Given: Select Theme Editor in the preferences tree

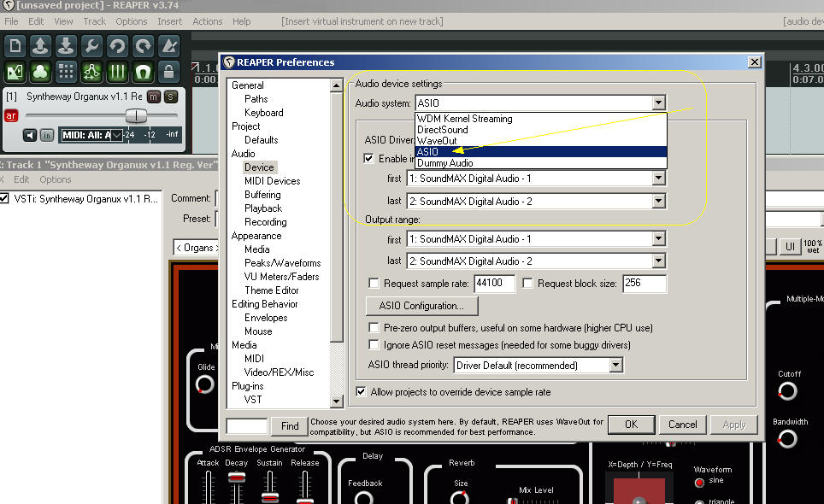Looking at the screenshot, I should coord(271,290).
